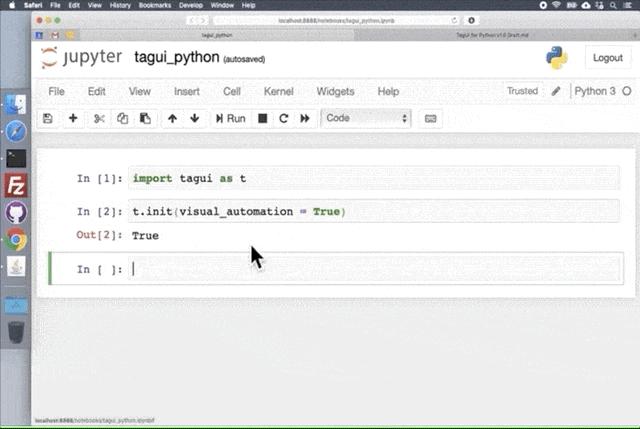Move selected cell up with arrow icon

pos(172,118)
